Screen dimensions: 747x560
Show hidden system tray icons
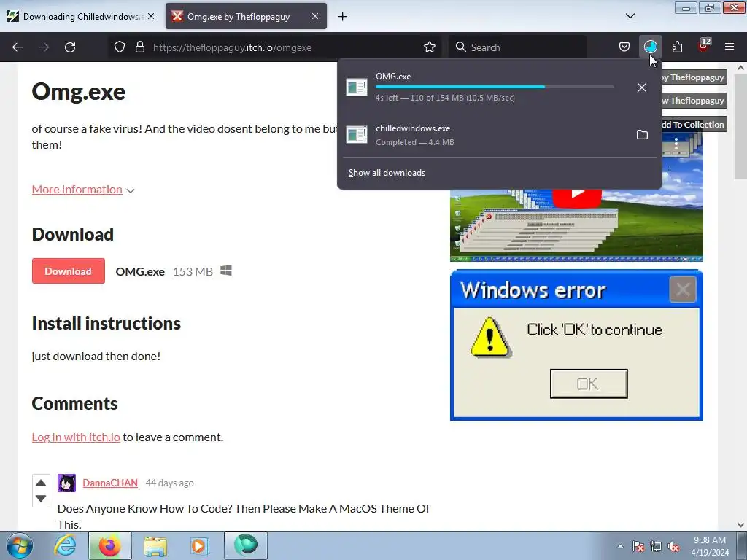point(620,546)
